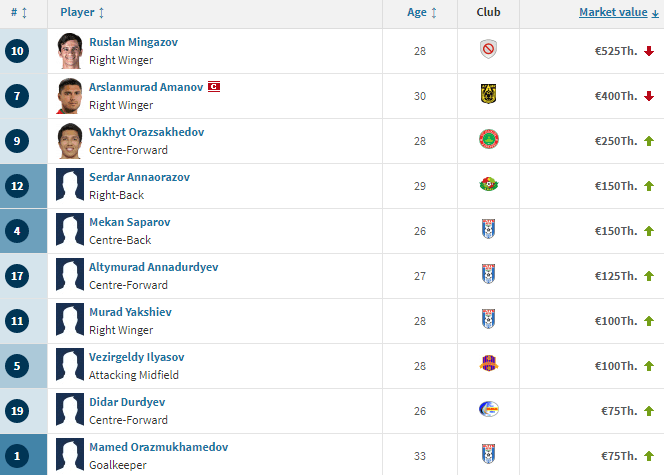Sort table by Player column header
664x475 pixels.
coord(82,13)
